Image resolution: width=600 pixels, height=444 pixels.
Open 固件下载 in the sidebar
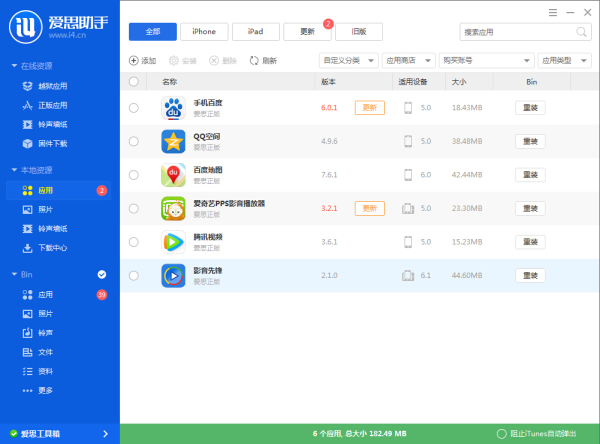(45, 144)
